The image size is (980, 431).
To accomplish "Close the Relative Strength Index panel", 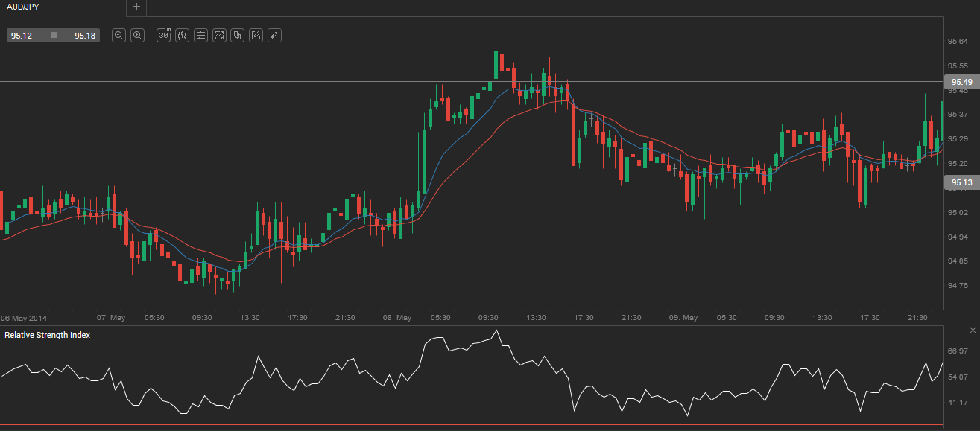I will [972, 330].
